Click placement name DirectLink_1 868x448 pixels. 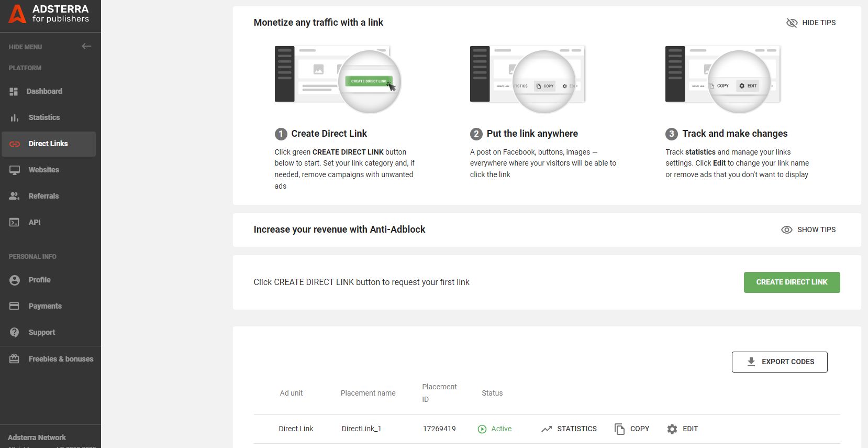[361, 429]
